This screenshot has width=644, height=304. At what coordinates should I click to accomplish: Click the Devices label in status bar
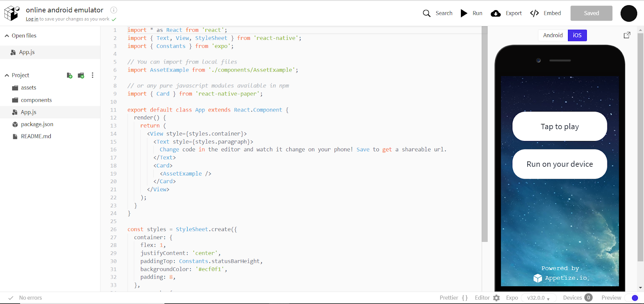tap(572, 298)
